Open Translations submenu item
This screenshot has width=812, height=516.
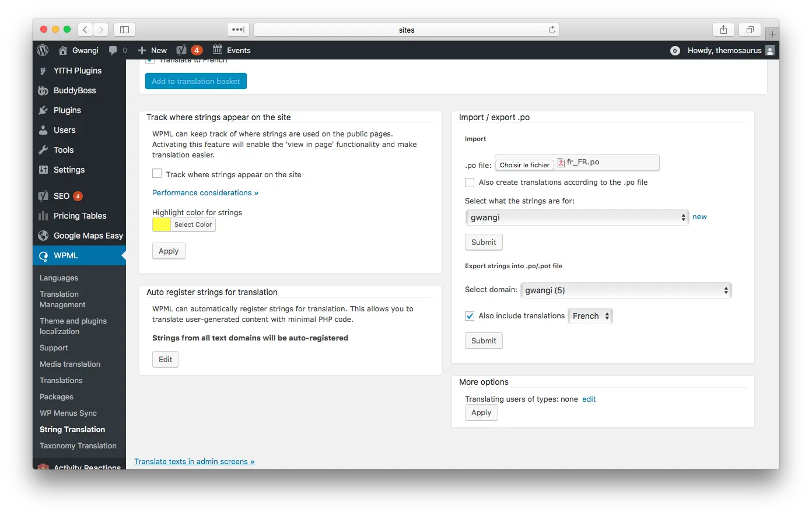pyautogui.click(x=61, y=380)
